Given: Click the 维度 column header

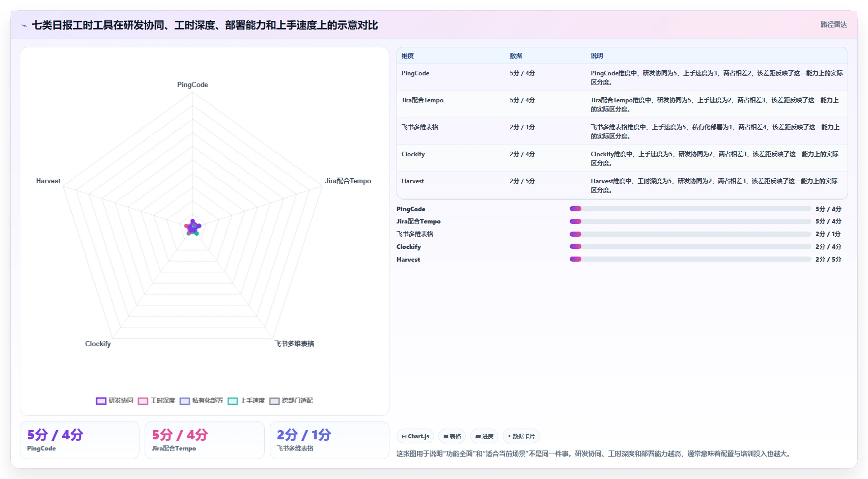Looking at the screenshot, I should (x=408, y=56).
